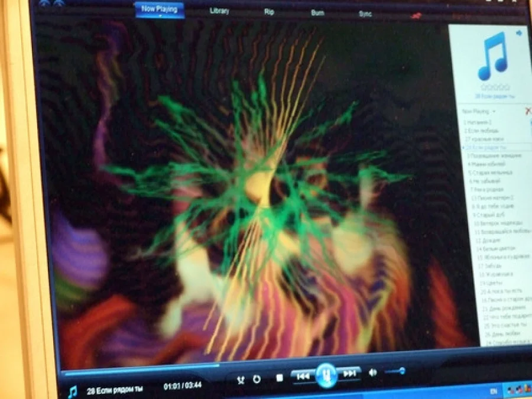Image resolution: width=532 pixels, height=399 pixels.
Task: Select track "9 Старый дуб" in playlist
Action: (488, 215)
